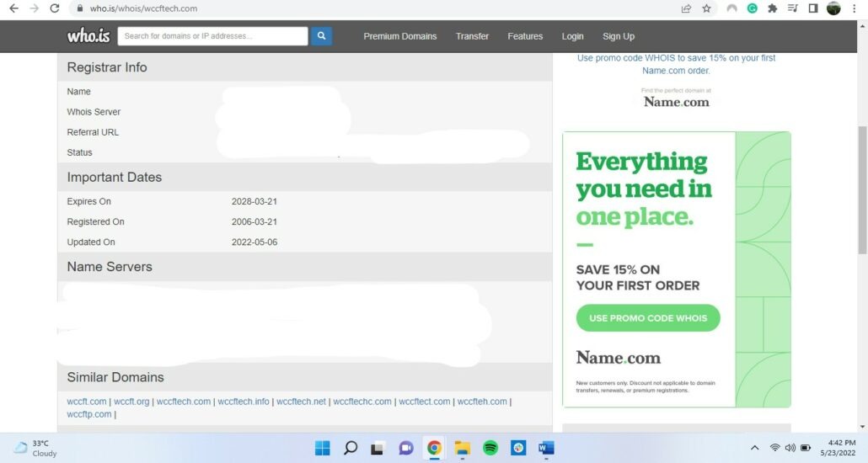Open the Windows Start menu
This screenshot has height=463, width=868.
322,448
